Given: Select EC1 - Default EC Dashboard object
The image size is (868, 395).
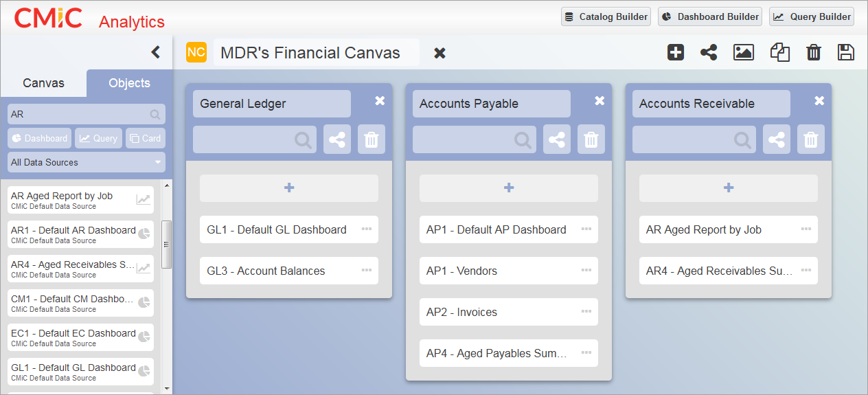Looking at the screenshot, I should pyautogui.click(x=81, y=337).
